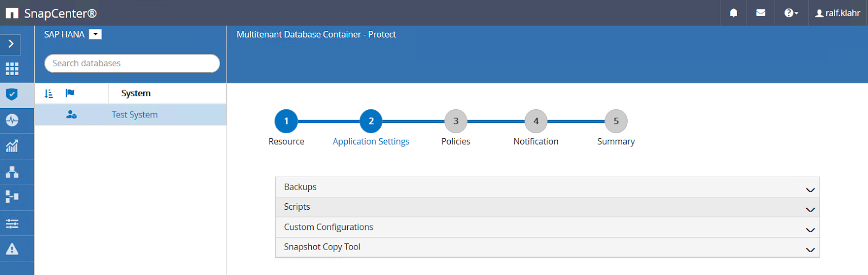Go to step 4 circle
The width and height of the screenshot is (868, 275).
536,121
